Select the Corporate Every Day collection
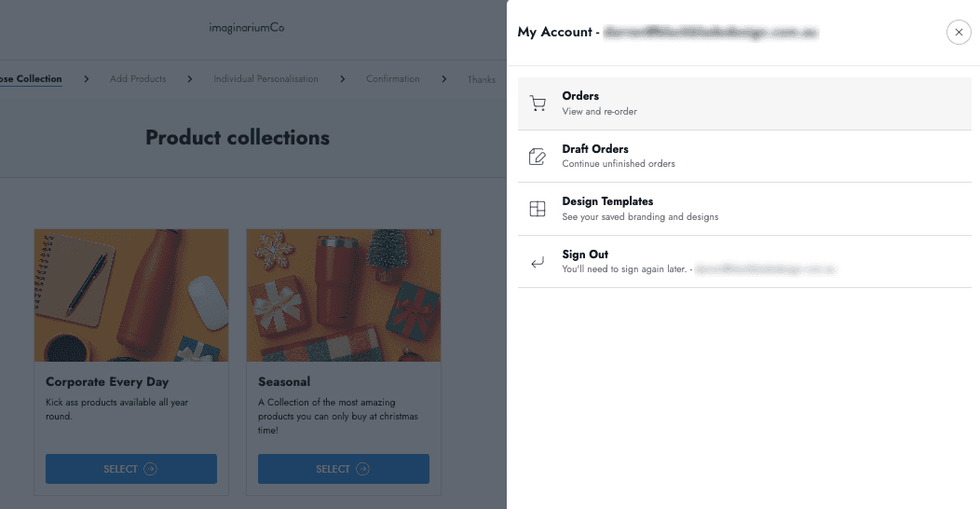 131,469
